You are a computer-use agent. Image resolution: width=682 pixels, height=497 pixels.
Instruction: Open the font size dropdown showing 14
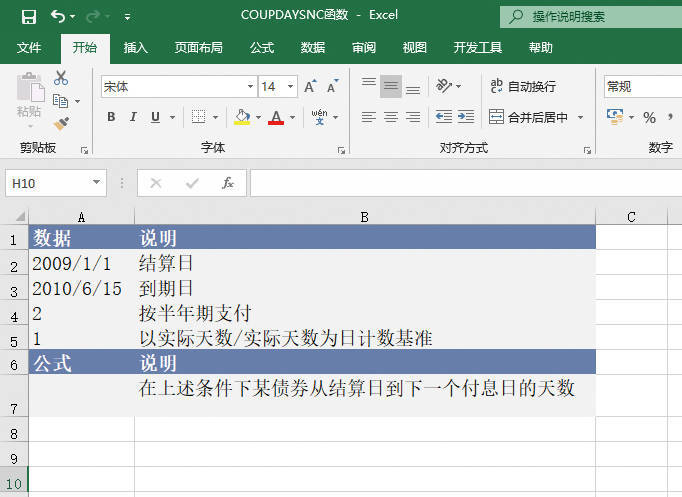[x=290, y=87]
